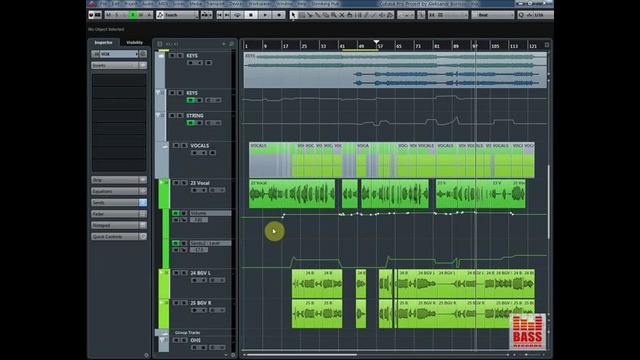Click record enable on 23 Vocal track

point(195,190)
